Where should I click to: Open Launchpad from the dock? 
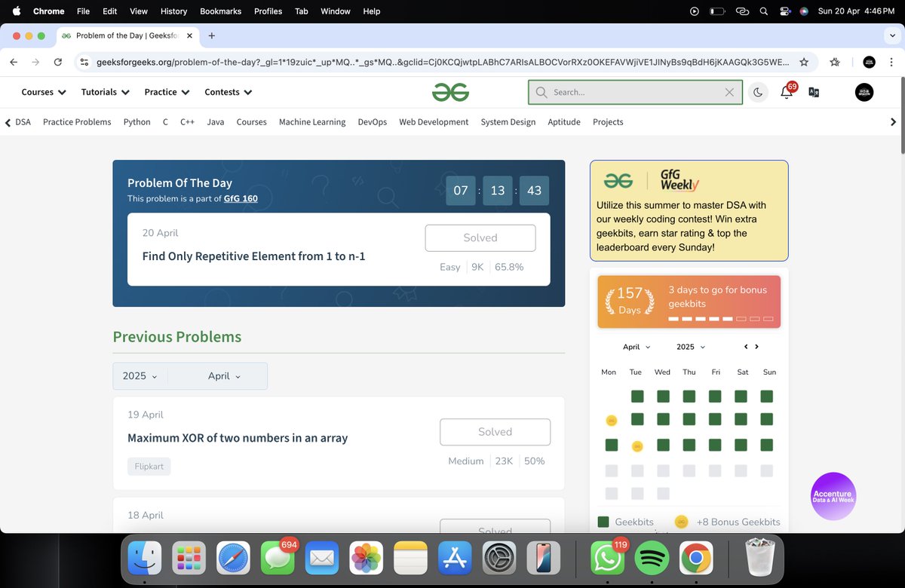click(188, 559)
